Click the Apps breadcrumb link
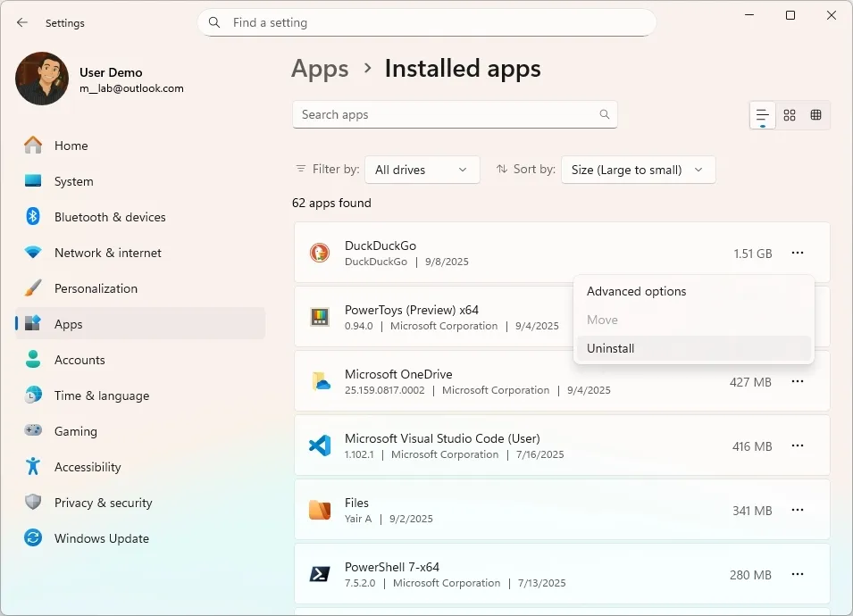 320,69
